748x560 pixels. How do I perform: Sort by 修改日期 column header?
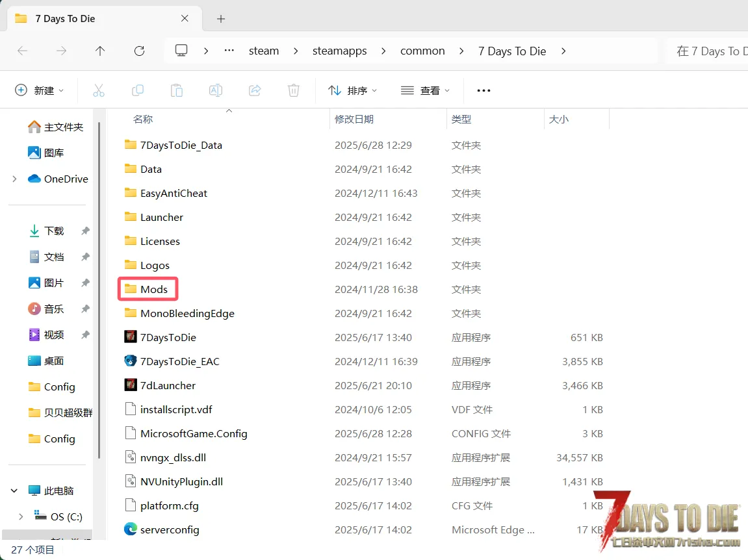point(354,120)
